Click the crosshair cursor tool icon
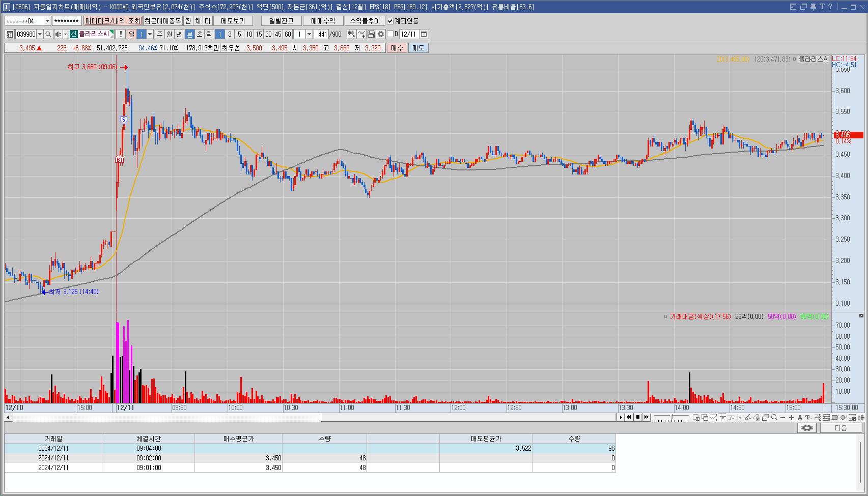The width and height of the screenshot is (868, 496). tap(722, 417)
